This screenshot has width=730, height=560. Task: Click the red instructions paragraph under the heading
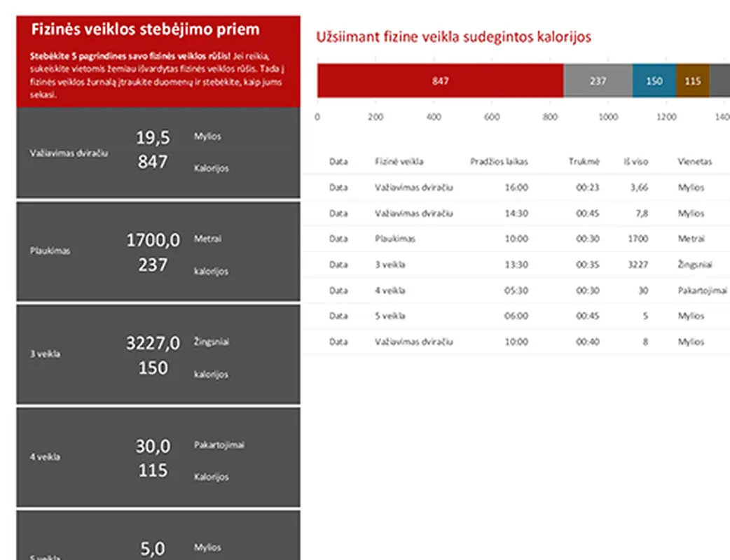coord(158,76)
